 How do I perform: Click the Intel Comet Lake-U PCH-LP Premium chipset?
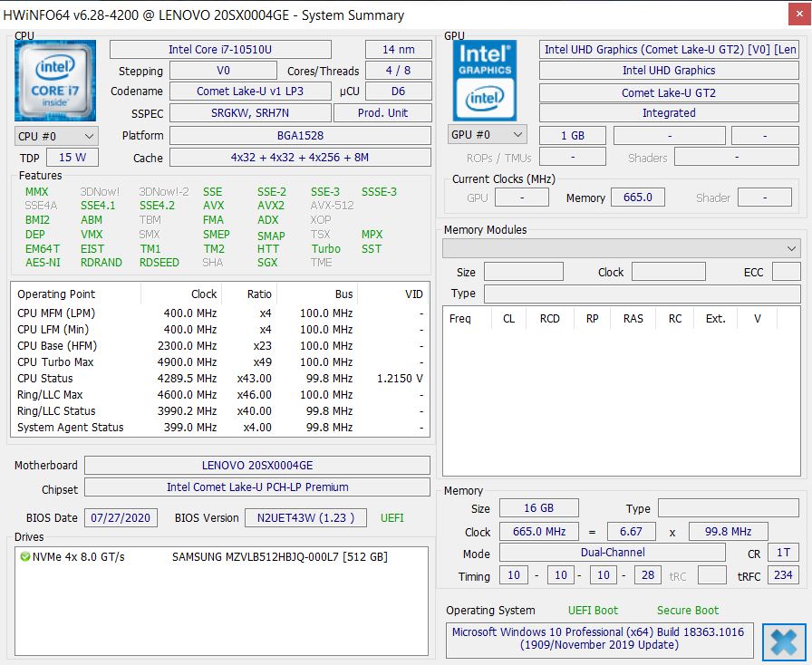[x=257, y=487]
